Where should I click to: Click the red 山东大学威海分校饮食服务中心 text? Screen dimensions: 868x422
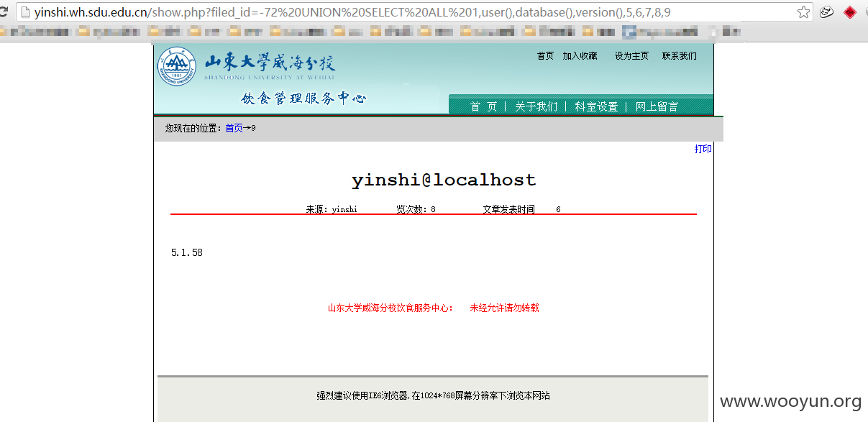pyautogui.click(x=390, y=308)
